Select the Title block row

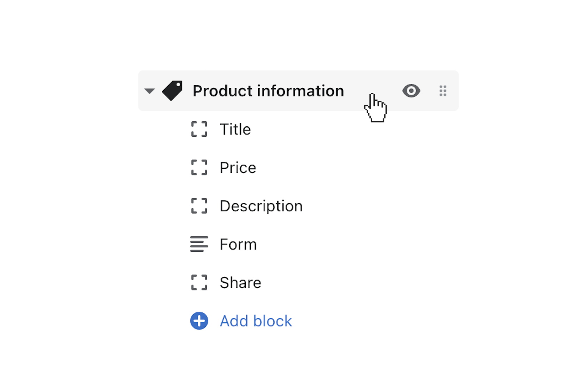click(x=235, y=129)
